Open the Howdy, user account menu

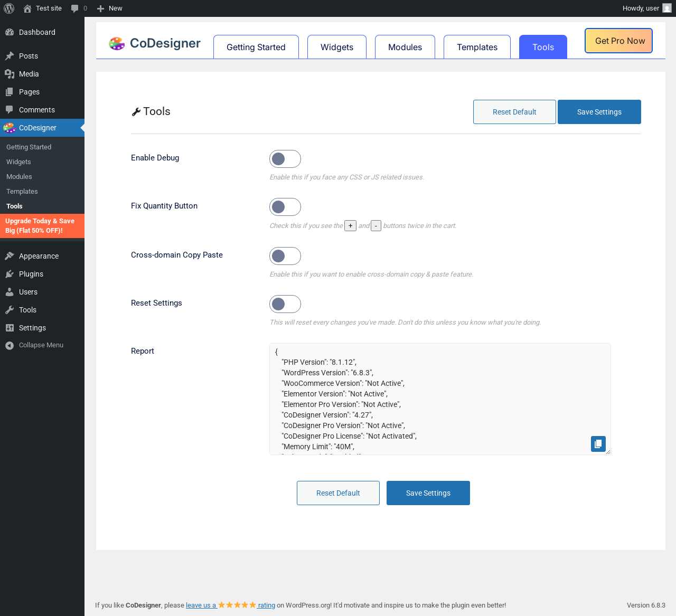pos(646,8)
